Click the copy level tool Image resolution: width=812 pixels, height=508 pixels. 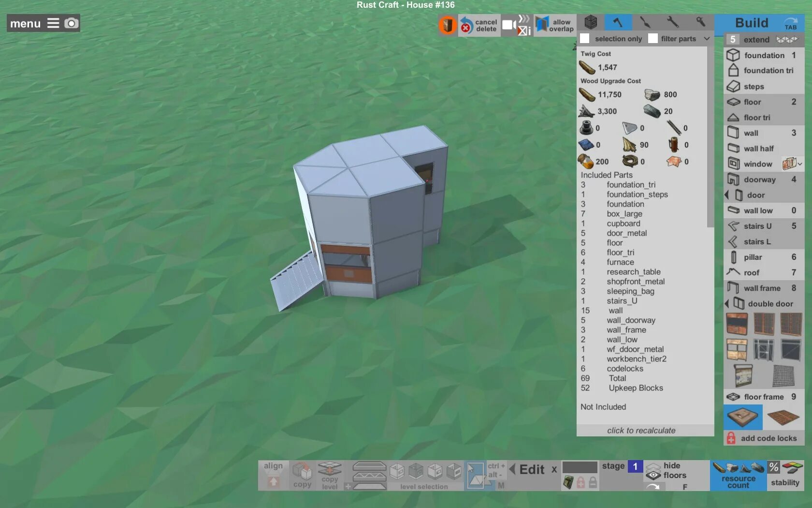coord(330,475)
